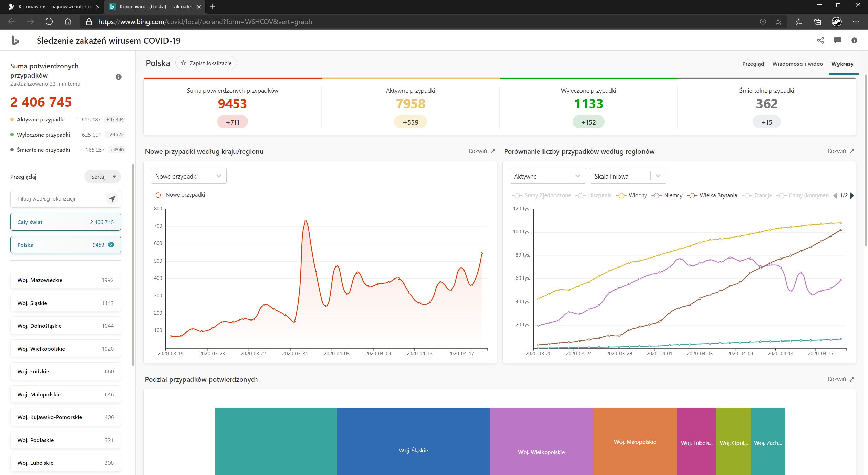
Task: Switch to the Przegląd tab
Action: tap(753, 64)
